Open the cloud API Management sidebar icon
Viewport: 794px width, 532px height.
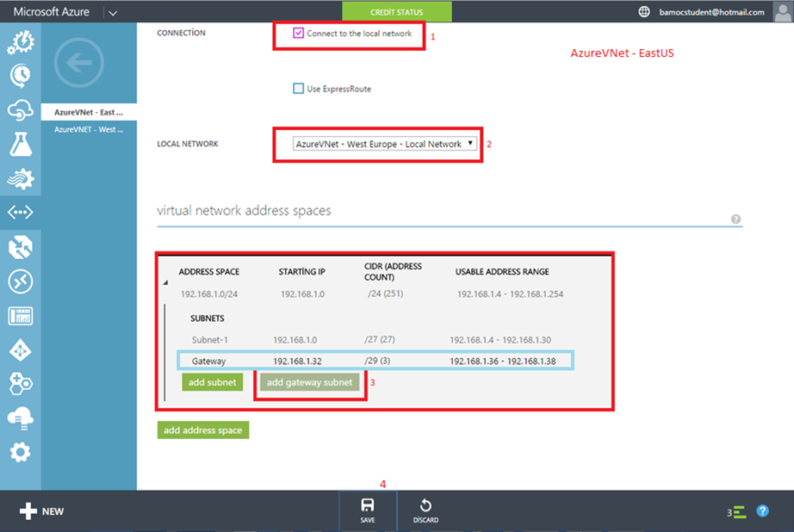click(x=21, y=110)
